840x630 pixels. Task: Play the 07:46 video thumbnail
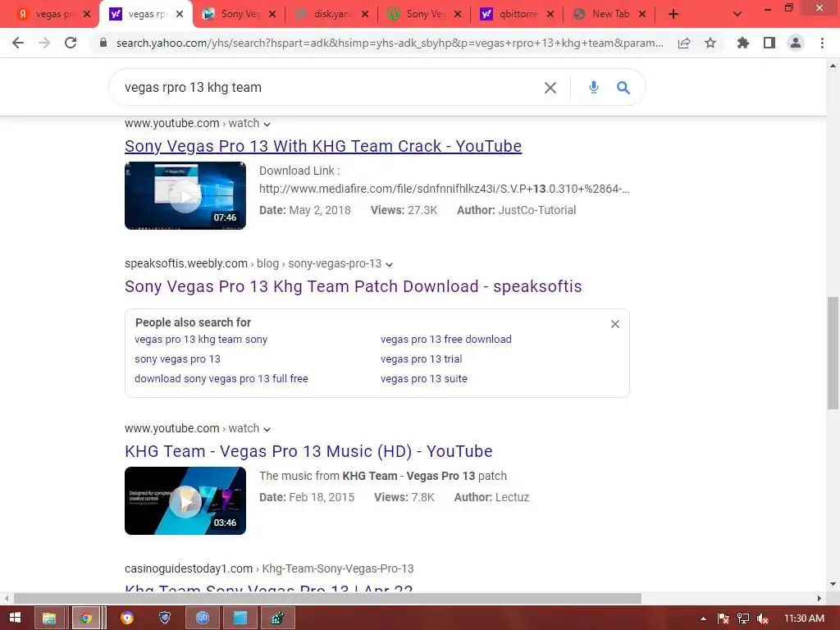(x=185, y=195)
